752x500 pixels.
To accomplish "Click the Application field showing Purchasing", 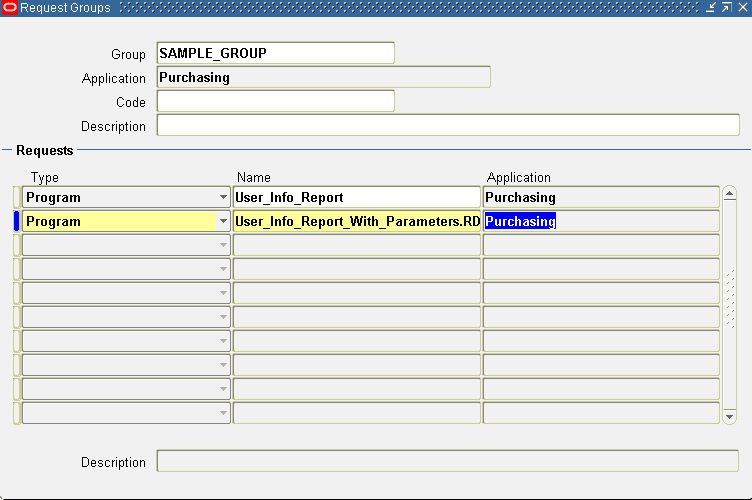I will point(323,77).
